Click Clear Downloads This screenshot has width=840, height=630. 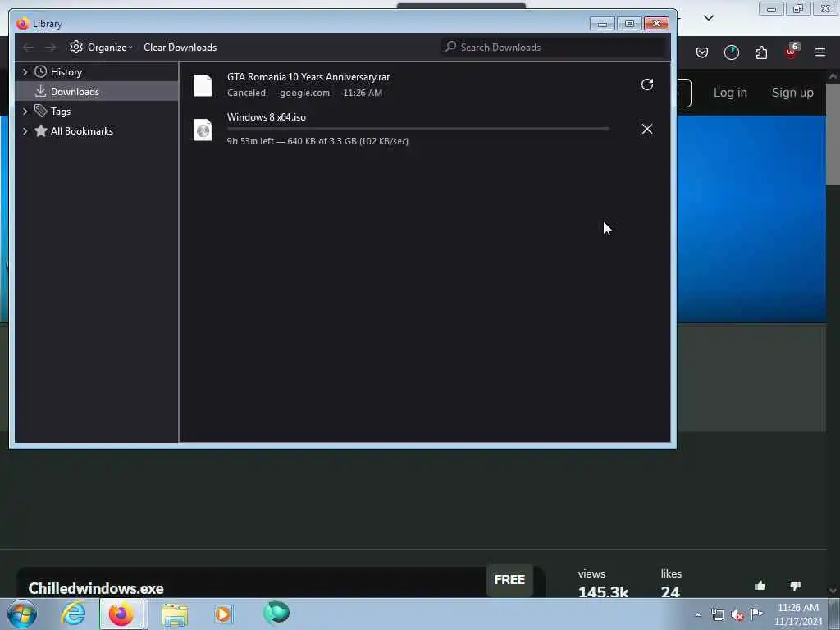(180, 47)
